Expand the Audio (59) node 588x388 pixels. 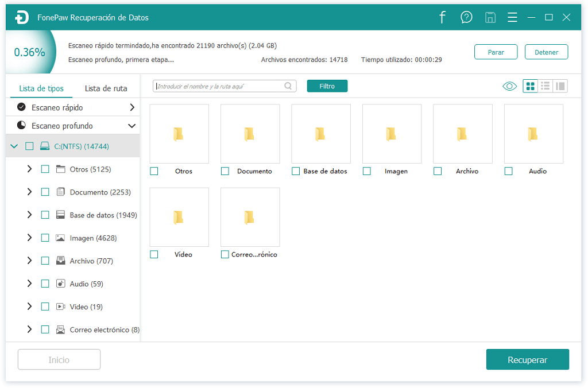(30, 284)
